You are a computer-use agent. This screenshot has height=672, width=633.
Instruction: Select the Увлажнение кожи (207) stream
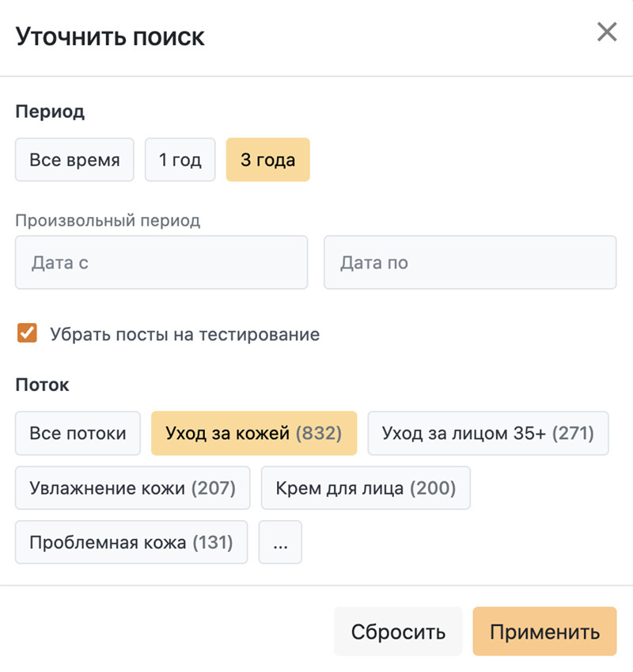132,488
